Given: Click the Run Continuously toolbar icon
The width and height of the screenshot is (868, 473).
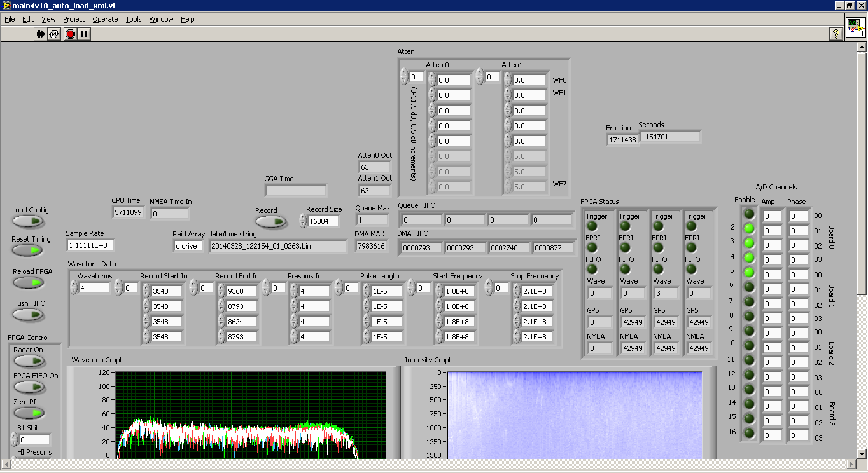Looking at the screenshot, I should click(x=55, y=34).
